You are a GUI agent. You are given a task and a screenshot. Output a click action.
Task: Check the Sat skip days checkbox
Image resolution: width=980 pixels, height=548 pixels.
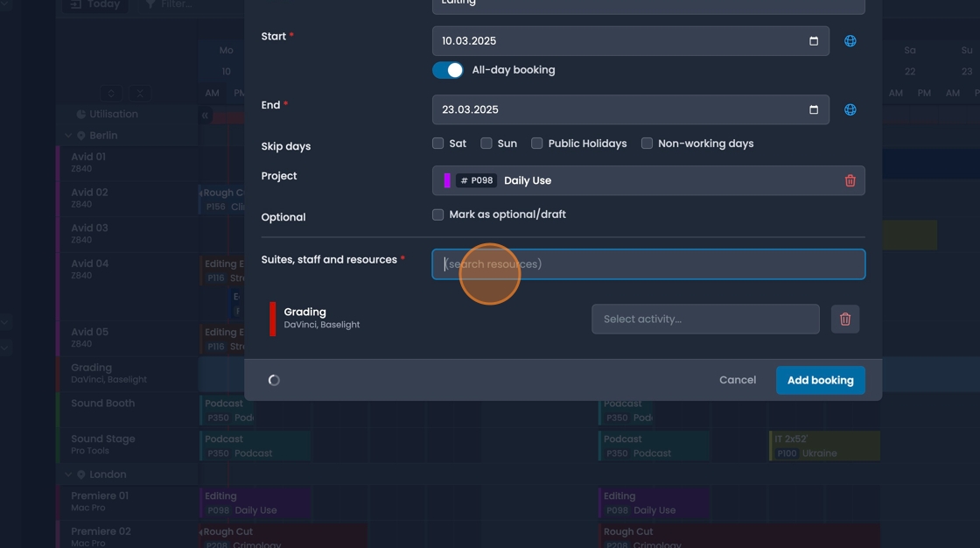[437, 143]
